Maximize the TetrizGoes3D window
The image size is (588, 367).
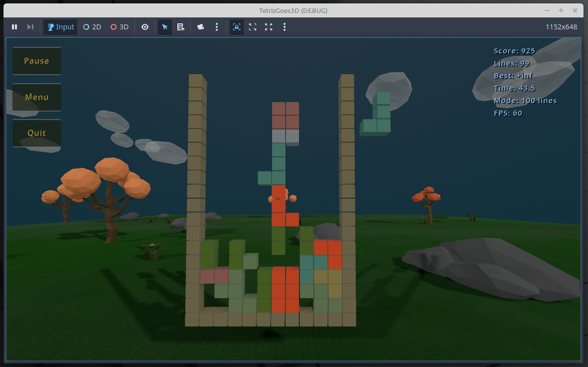coord(561,10)
